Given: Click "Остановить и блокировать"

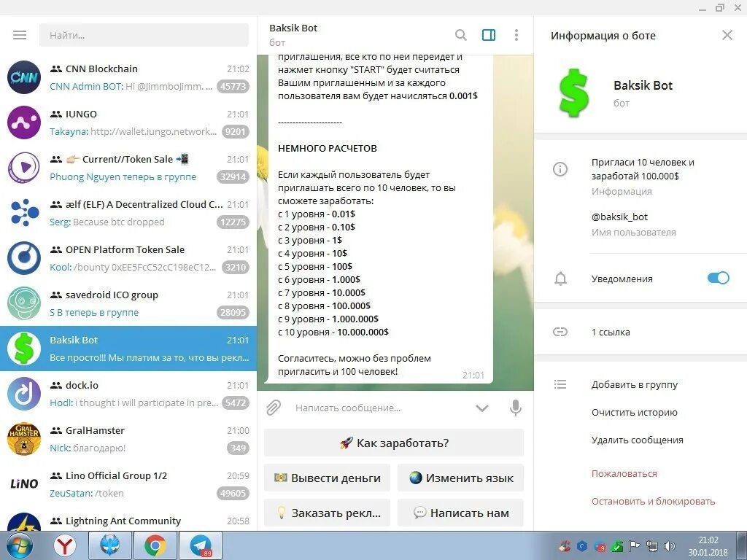Looking at the screenshot, I should point(653,501).
